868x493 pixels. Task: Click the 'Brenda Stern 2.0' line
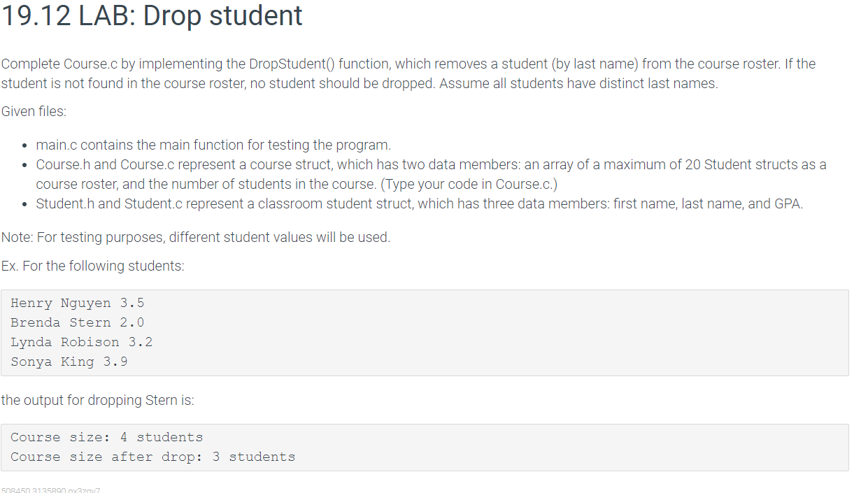tap(78, 323)
